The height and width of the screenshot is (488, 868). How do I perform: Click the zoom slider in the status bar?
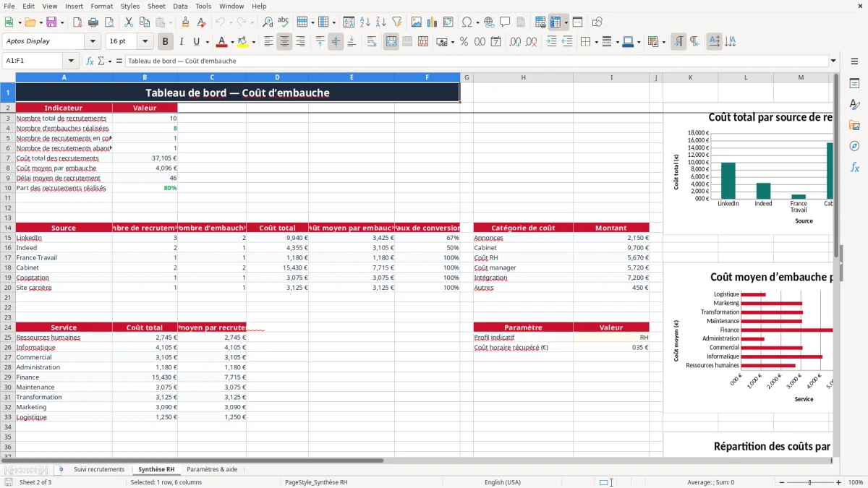point(809,482)
